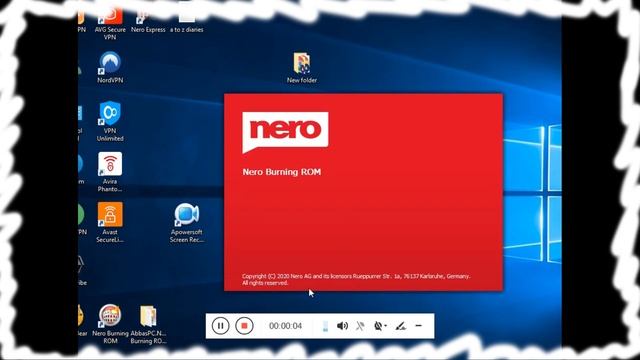Select the a to z diaries desktop icon
This screenshot has height=360, width=640.
pos(187,20)
